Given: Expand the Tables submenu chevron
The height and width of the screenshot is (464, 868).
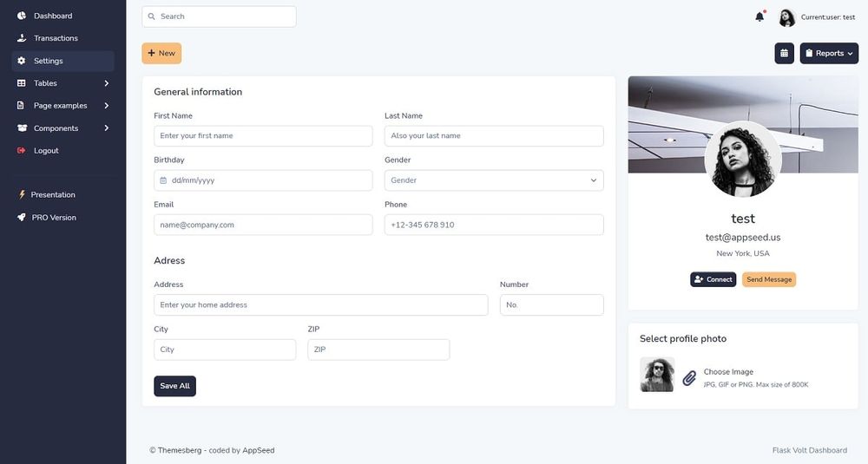Looking at the screenshot, I should click(x=106, y=83).
